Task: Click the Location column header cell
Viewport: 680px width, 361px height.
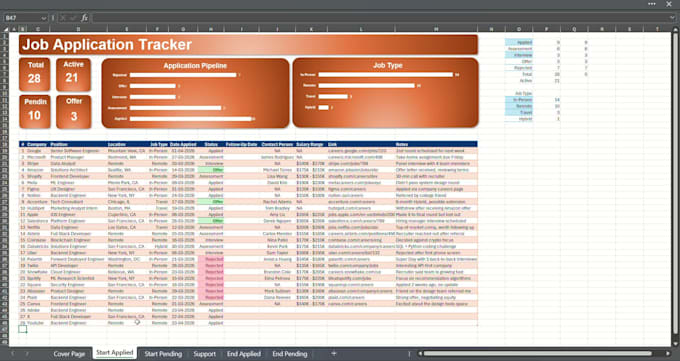Action: (127, 144)
